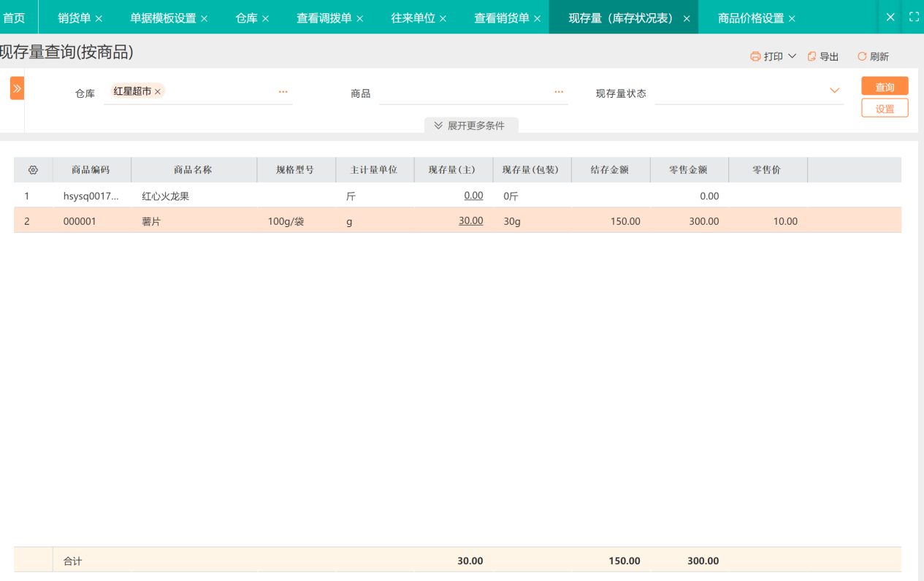924x581 pixels.
Task: Click the 设置 button
Action: pyautogui.click(x=885, y=108)
